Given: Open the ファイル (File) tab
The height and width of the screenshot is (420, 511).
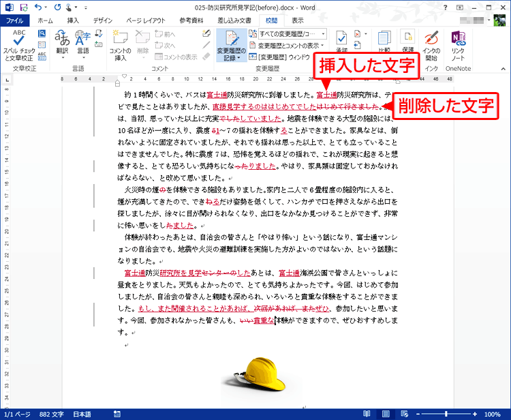Looking at the screenshot, I should [x=15, y=20].
